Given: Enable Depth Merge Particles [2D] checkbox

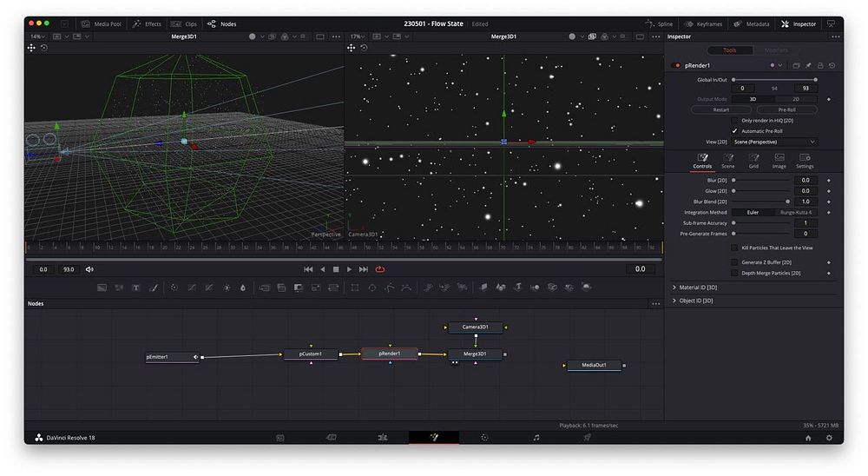Looking at the screenshot, I should point(734,273).
